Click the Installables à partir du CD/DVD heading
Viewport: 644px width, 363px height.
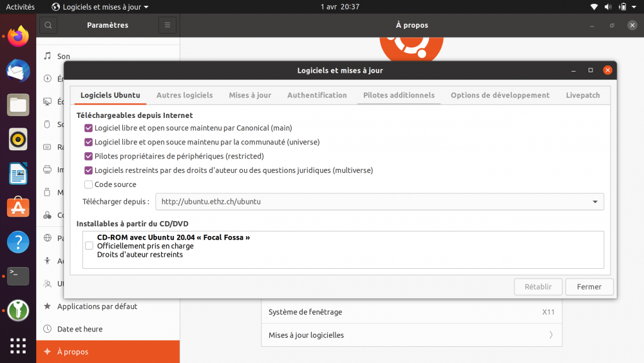132,224
